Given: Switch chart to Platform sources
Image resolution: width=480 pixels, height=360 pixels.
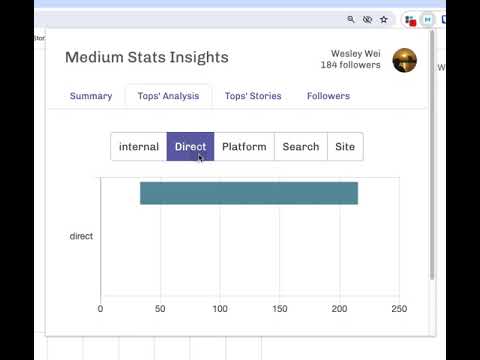Looking at the screenshot, I should tap(244, 147).
